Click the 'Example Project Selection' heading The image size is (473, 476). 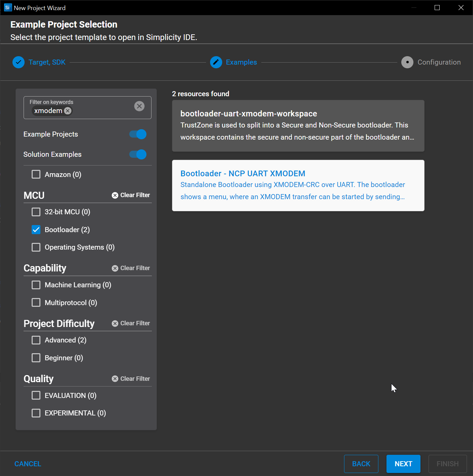[64, 25]
